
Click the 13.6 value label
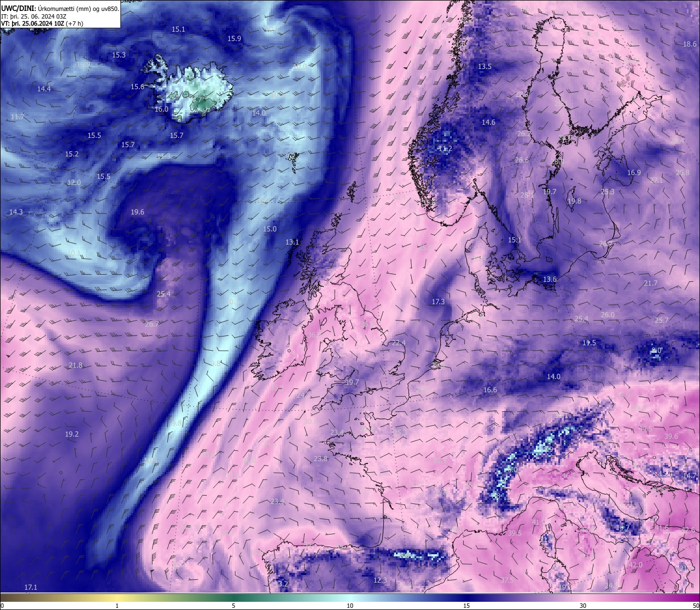pos(550,279)
